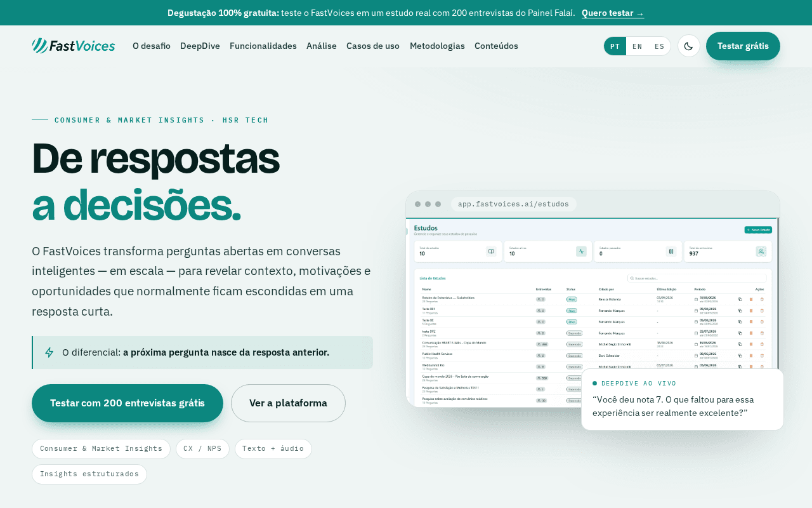Click the trash icon in the Roteiro de Entrevistas row
The height and width of the screenshot is (508, 812).
[762, 299]
